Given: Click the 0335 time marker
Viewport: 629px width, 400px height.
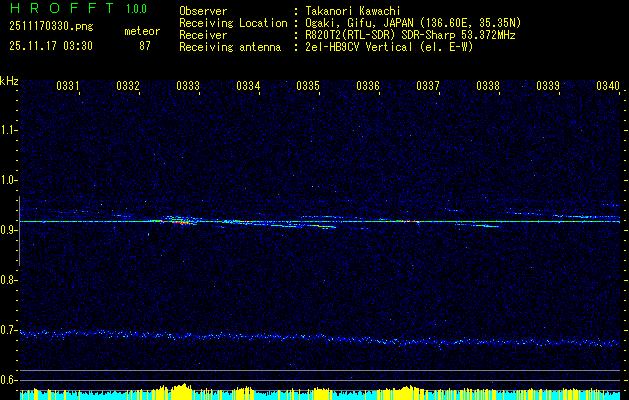Looking at the screenshot, I should (308, 86).
